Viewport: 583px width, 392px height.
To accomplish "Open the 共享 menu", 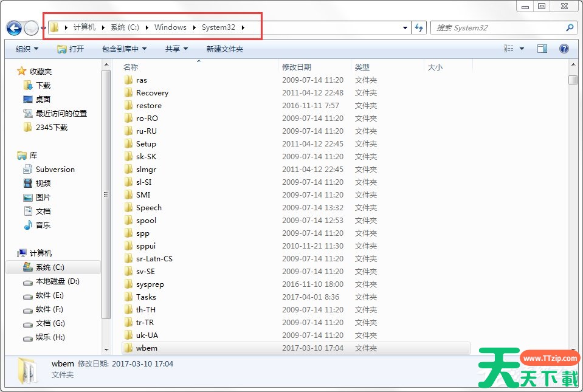I will point(176,49).
